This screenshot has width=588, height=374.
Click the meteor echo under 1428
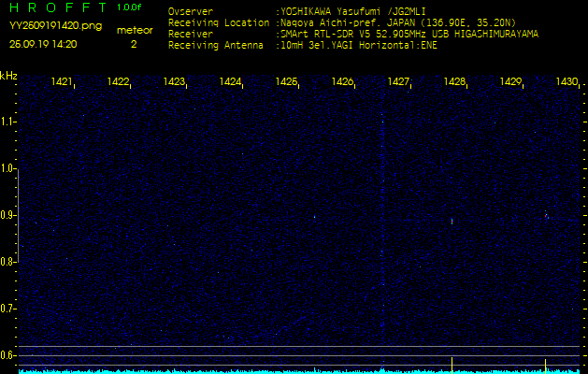[x=452, y=222]
